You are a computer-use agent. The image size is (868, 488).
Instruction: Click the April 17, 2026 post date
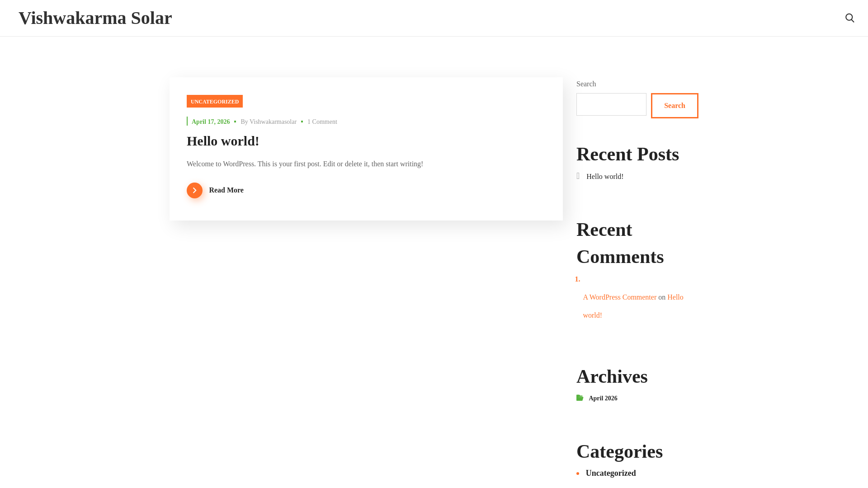(x=211, y=122)
